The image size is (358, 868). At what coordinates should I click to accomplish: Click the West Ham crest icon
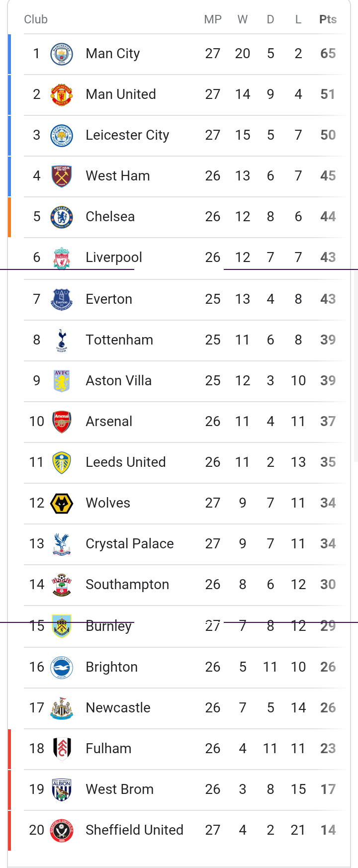pyautogui.click(x=62, y=176)
